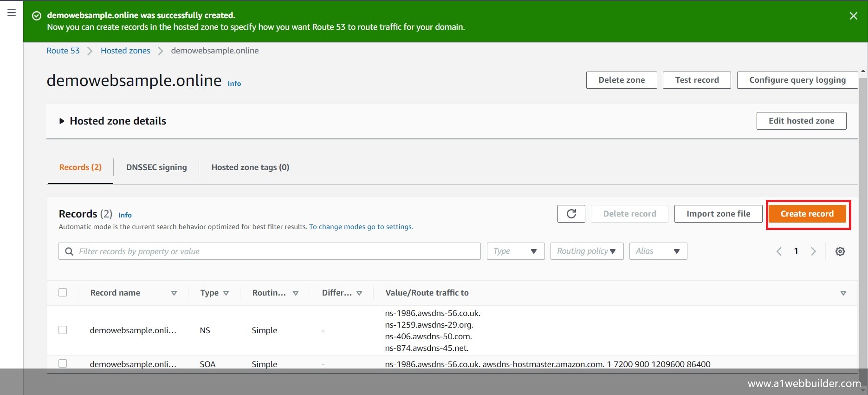Viewport: 868px width, 395px height.
Task: Switch to Hosted zone tags (0) tab
Action: (x=250, y=167)
